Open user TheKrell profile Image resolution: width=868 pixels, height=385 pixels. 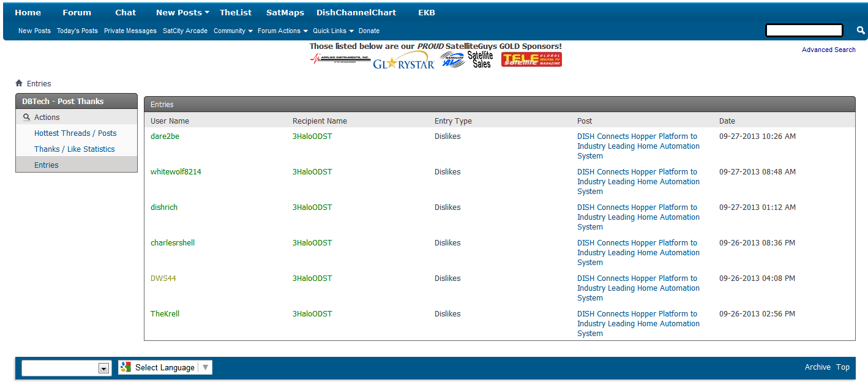[x=165, y=313]
